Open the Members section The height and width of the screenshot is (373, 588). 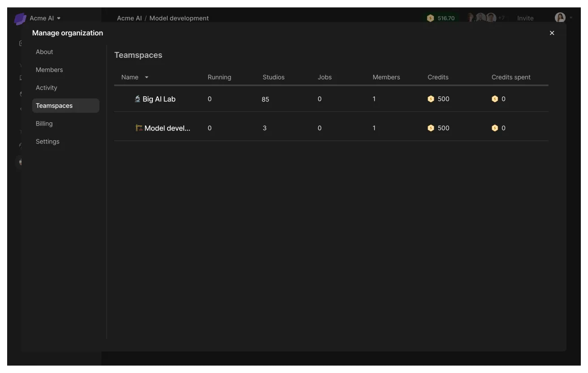(x=49, y=70)
